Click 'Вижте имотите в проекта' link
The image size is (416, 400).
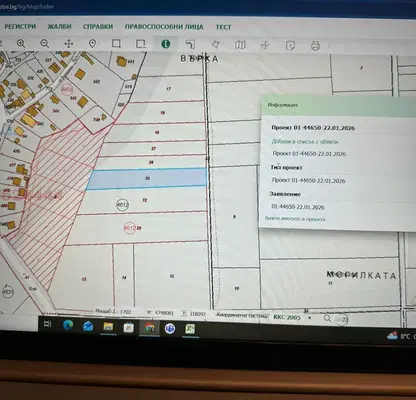point(295,219)
